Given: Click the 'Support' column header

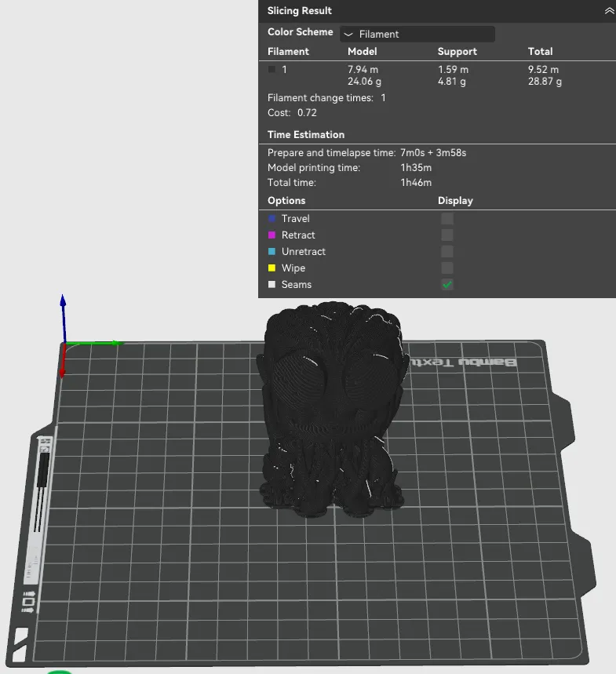Looking at the screenshot, I should (457, 52).
